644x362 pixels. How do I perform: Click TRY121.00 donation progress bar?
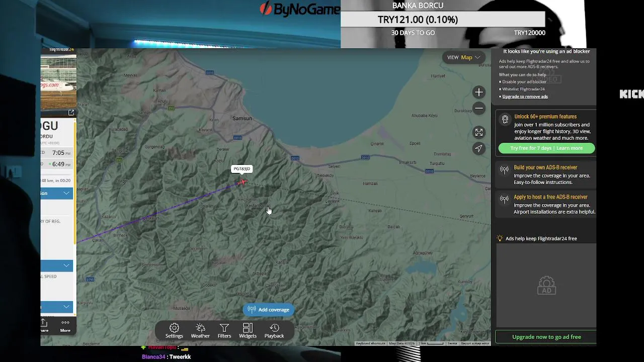click(x=443, y=20)
